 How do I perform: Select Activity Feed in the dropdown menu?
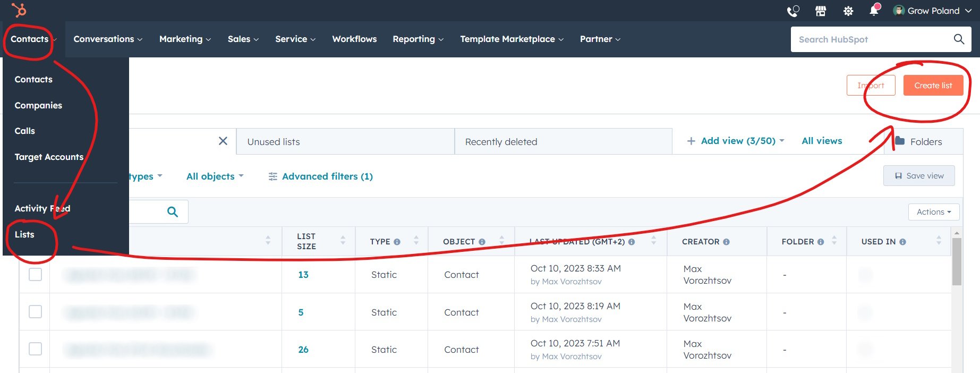point(42,208)
